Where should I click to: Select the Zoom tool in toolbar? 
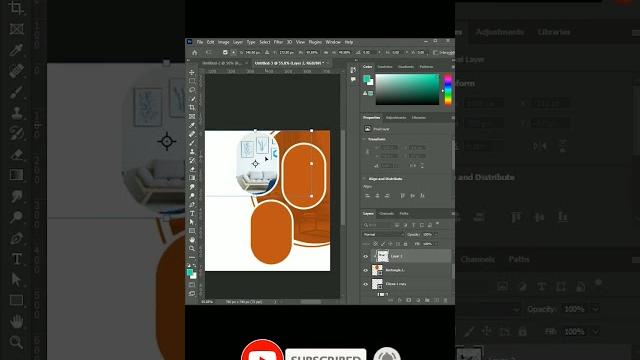(192, 249)
